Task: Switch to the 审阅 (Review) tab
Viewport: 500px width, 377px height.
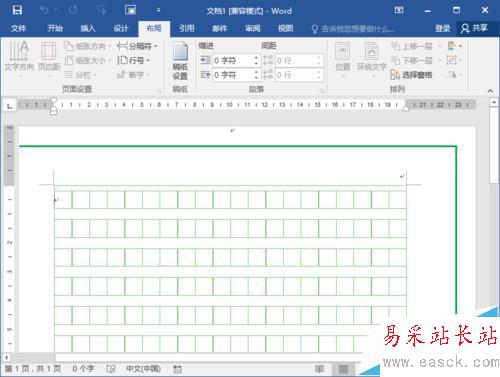Action: point(253,28)
